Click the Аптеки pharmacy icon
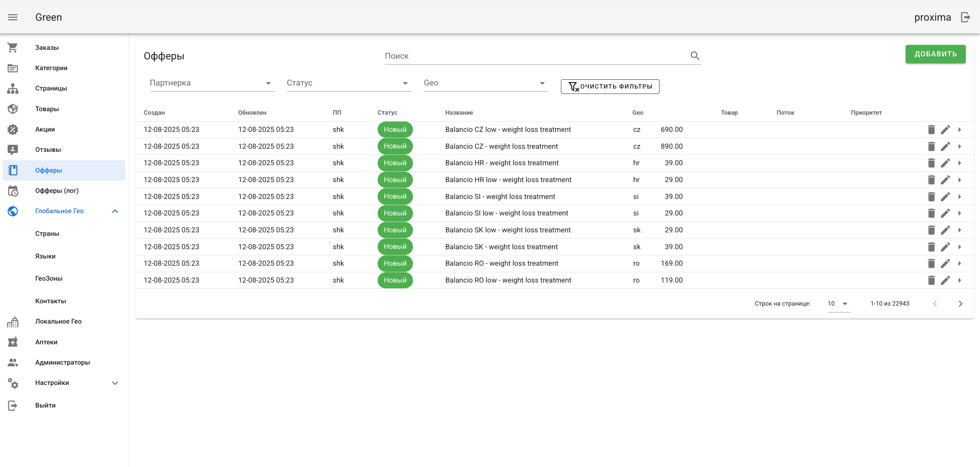Screen dimensions: 980x467 (13, 342)
